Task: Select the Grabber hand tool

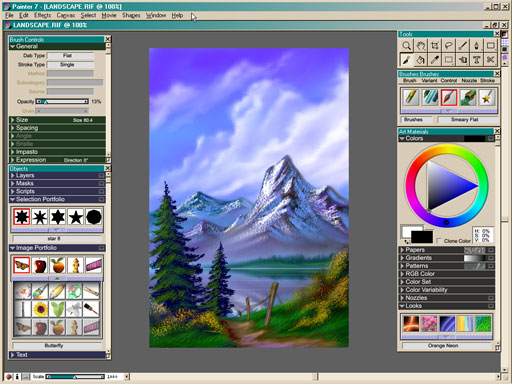Action: 420,46
